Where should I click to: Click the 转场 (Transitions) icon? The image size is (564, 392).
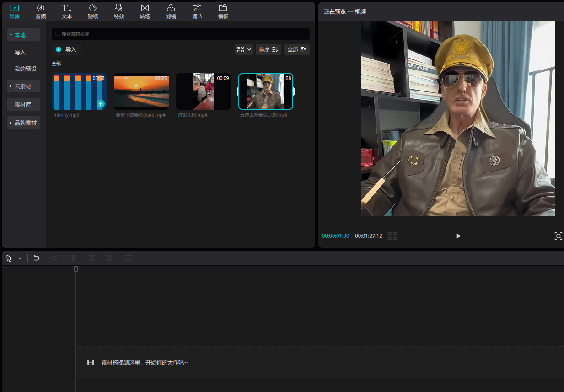click(145, 8)
